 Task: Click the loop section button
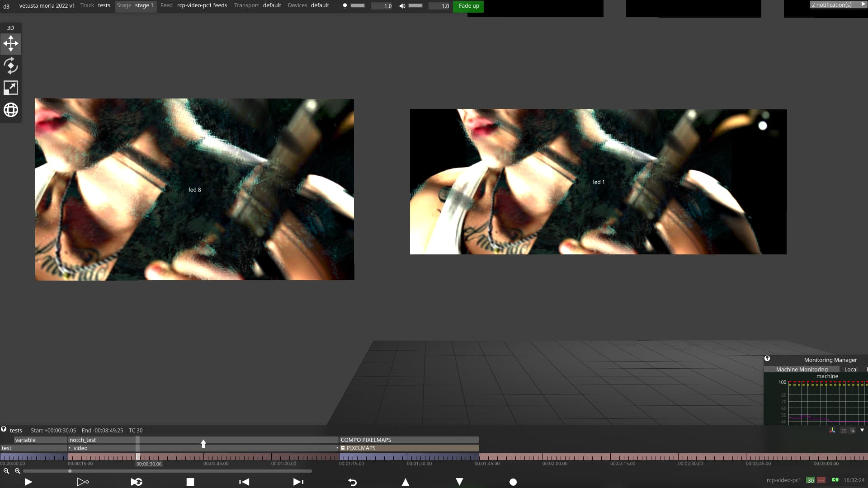coord(137,482)
